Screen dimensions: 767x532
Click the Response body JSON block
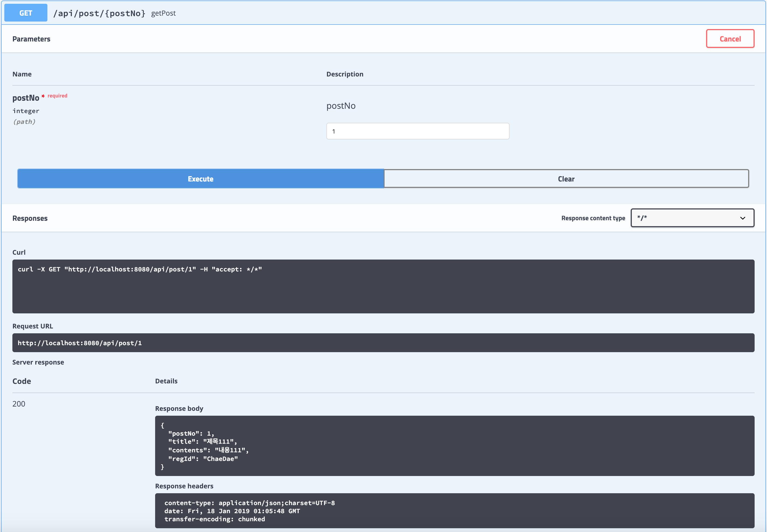454,445
